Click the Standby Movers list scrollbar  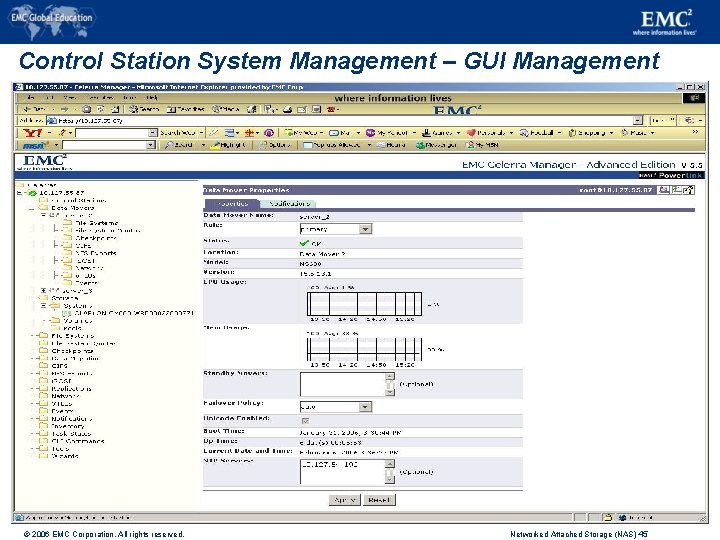pos(391,384)
